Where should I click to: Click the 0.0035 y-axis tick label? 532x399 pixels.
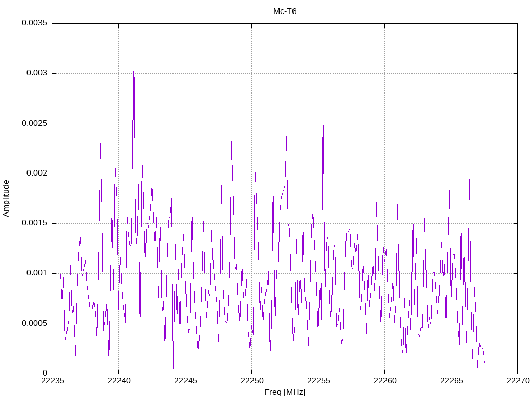click(x=35, y=23)
